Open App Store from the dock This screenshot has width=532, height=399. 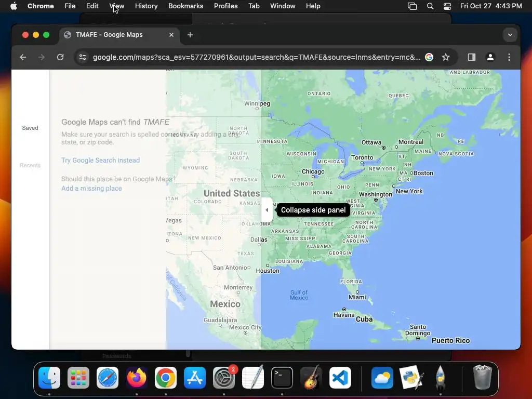coord(195,378)
